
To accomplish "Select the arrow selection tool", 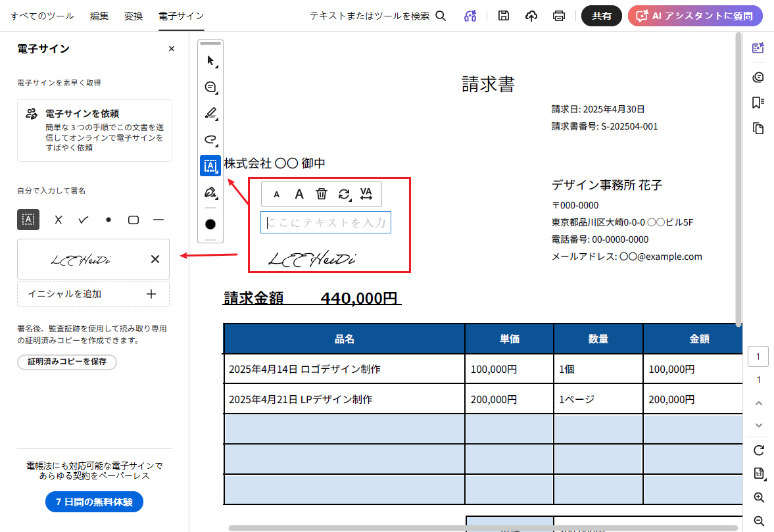I will pyautogui.click(x=210, y=61).
